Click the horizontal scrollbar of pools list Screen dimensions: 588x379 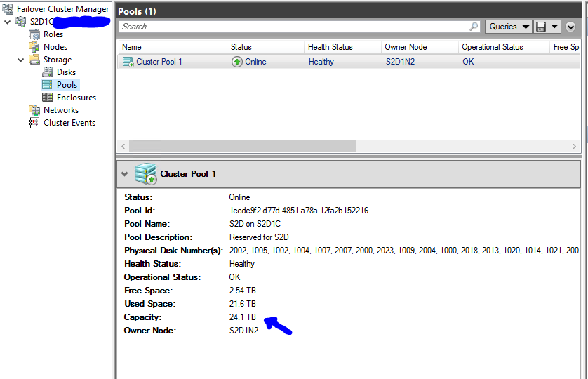[242, 146]
